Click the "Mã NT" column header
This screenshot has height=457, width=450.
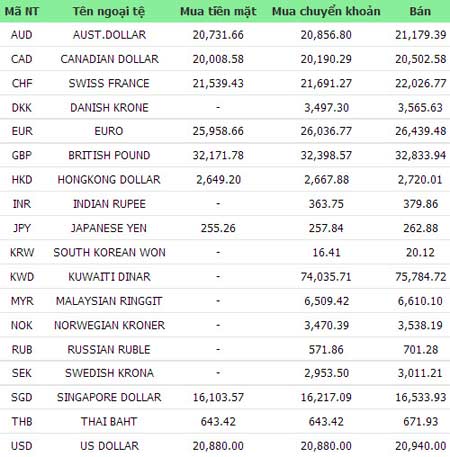point(22,12)
